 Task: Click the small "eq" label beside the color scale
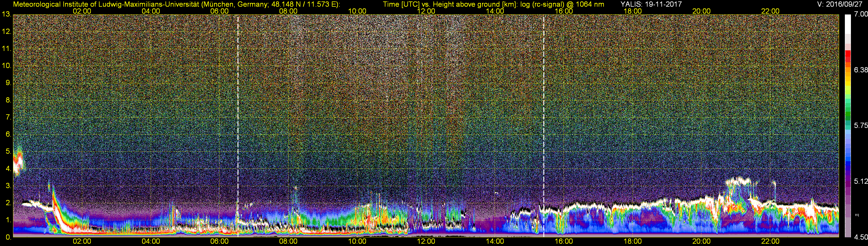(x=857, y=215)
